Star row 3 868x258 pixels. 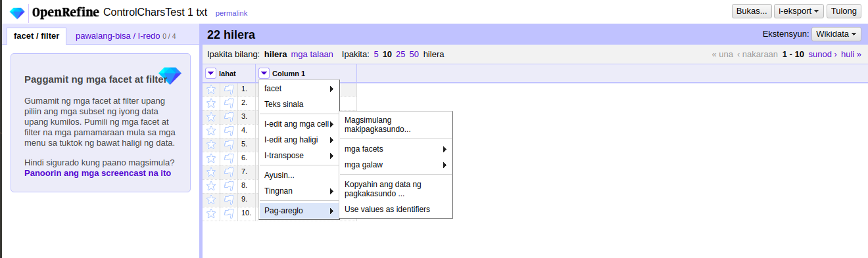click(x=211, y=117)
